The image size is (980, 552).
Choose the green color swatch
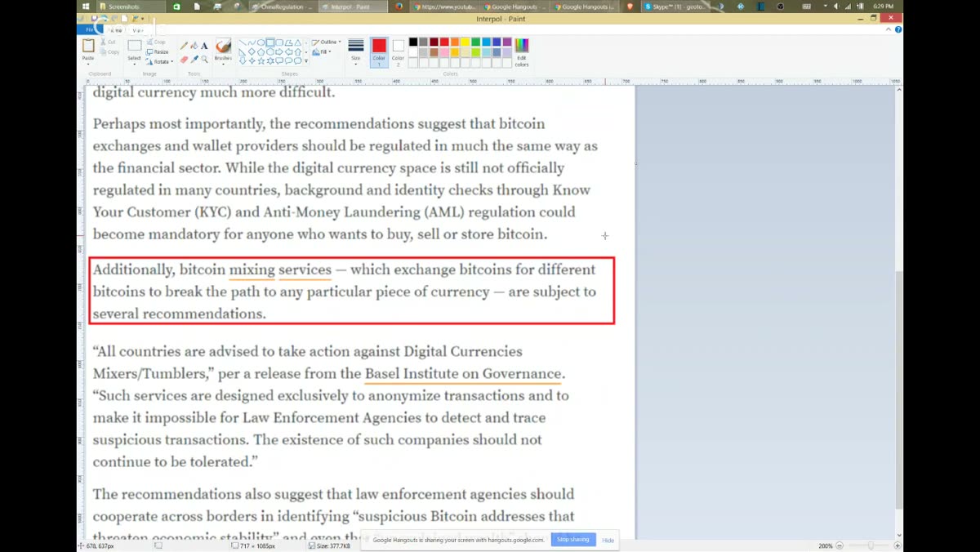(475, 42)
